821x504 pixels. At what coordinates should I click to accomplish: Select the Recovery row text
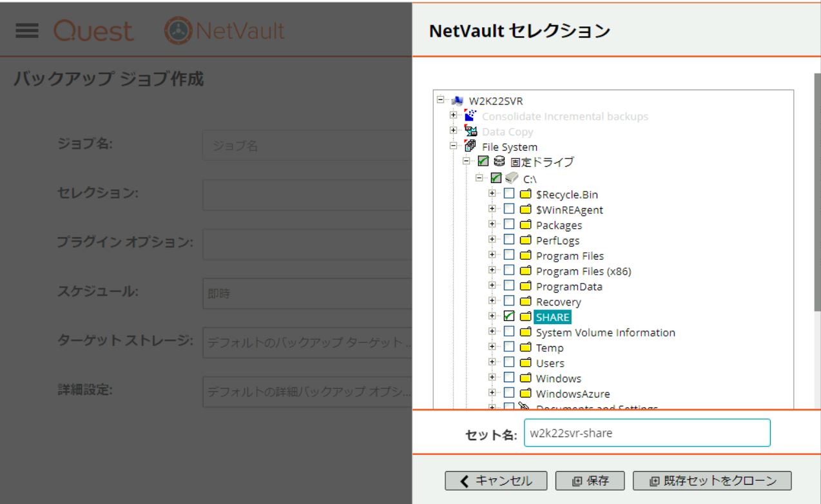point(558,302)
